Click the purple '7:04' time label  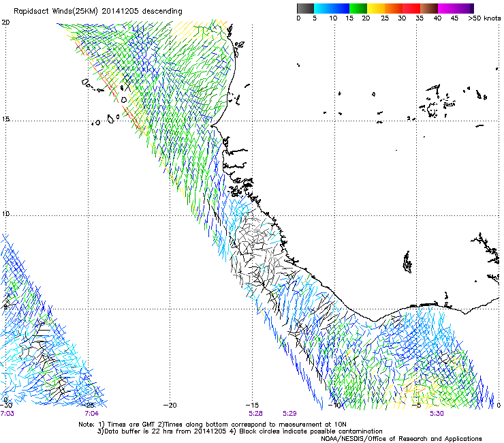[x=92, y=414]
